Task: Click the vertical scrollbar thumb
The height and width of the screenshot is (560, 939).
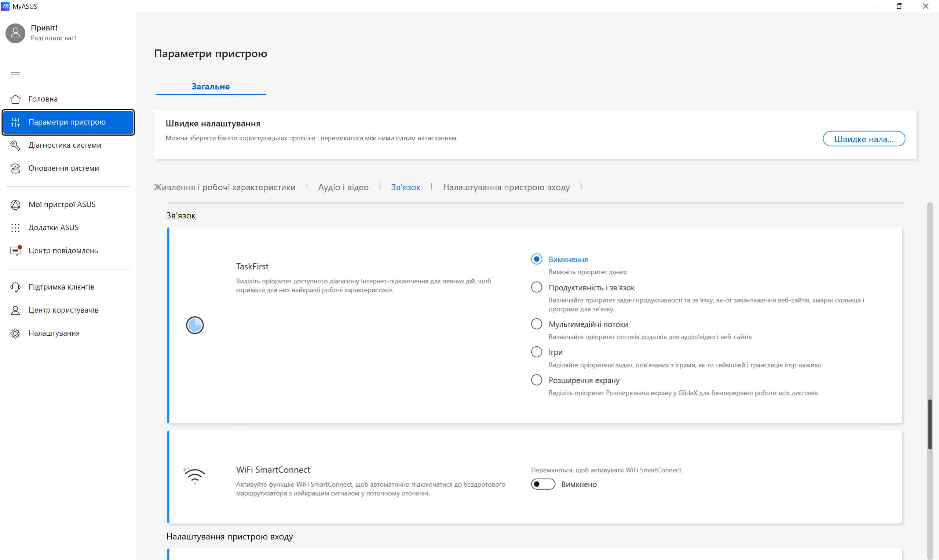Action: pyautogui.click(x=930, y=424)
